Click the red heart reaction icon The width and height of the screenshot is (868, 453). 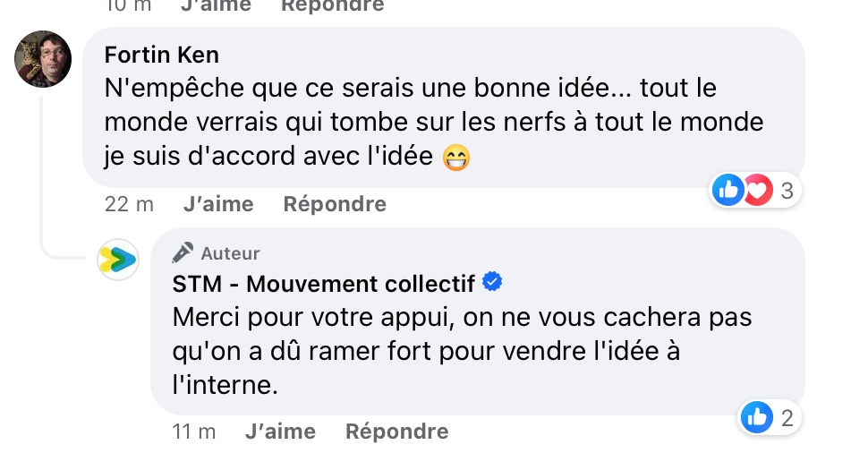(x=757, y=190)
